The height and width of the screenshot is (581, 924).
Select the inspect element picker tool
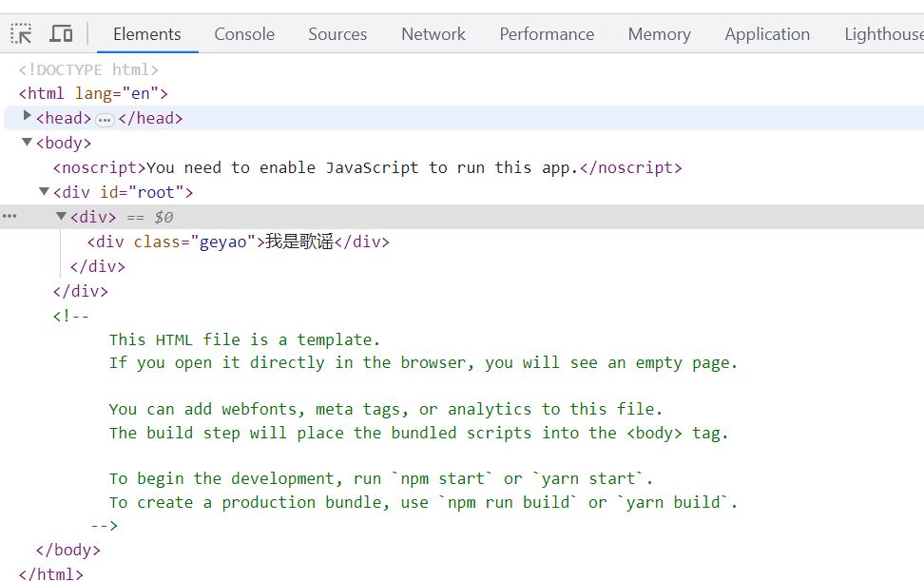(x=20, y=32)
